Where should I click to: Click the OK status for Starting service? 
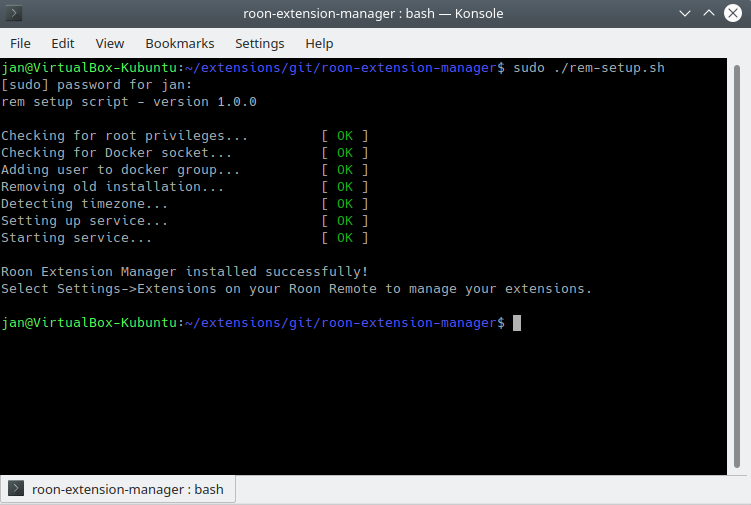click(345, 238)
